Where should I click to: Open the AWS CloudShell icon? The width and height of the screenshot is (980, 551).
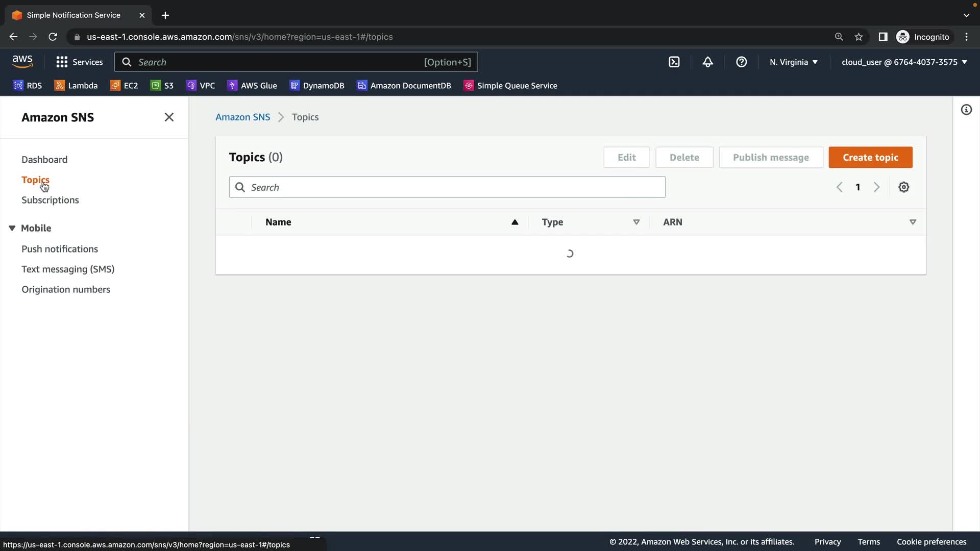point(674,62)
